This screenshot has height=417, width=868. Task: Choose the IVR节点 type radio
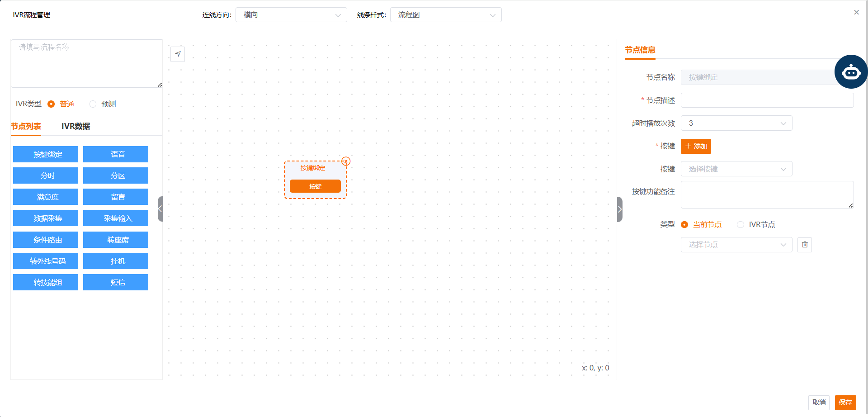741,225
